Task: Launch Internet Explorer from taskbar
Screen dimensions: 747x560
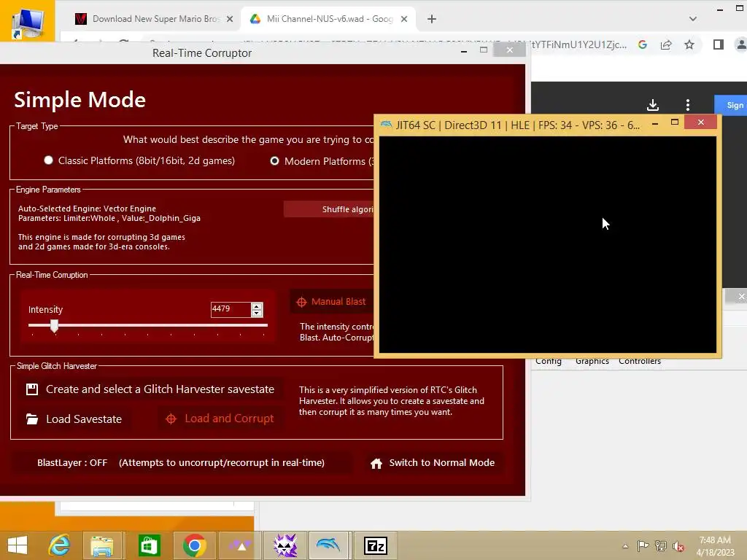Action: (58, 545)
